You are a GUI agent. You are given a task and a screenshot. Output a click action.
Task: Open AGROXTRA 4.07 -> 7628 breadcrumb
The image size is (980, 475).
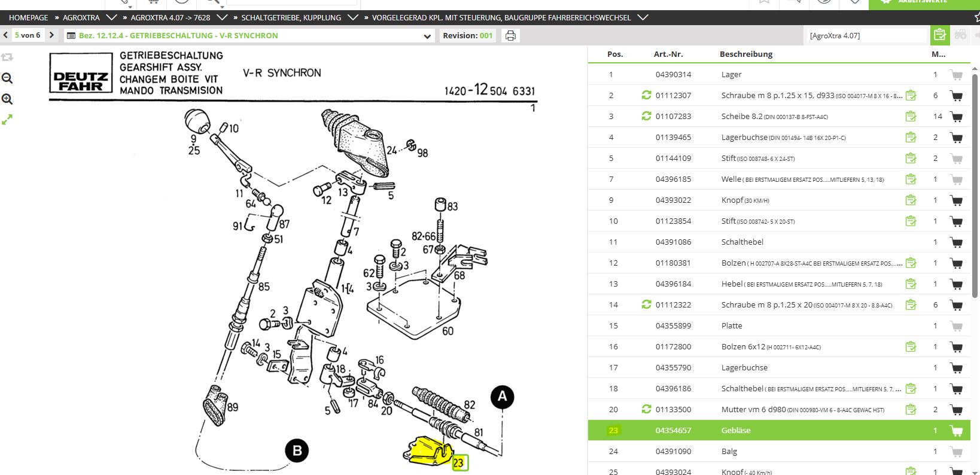point(171,17)
